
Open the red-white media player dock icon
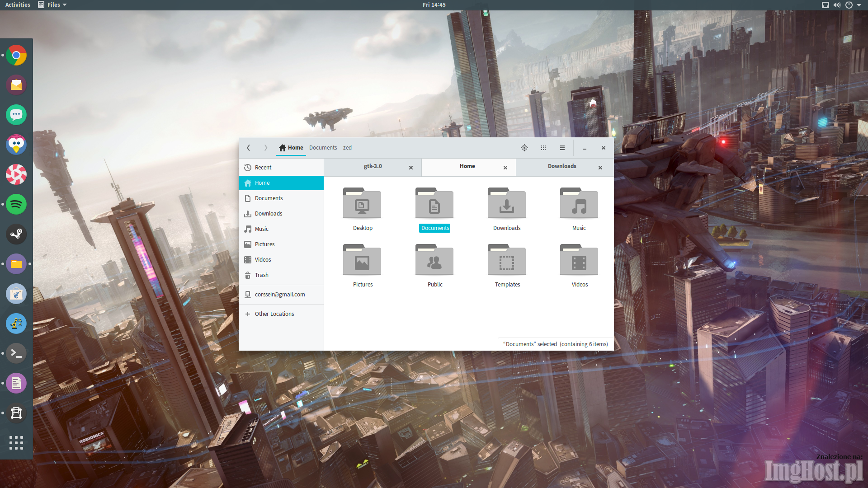16,174
